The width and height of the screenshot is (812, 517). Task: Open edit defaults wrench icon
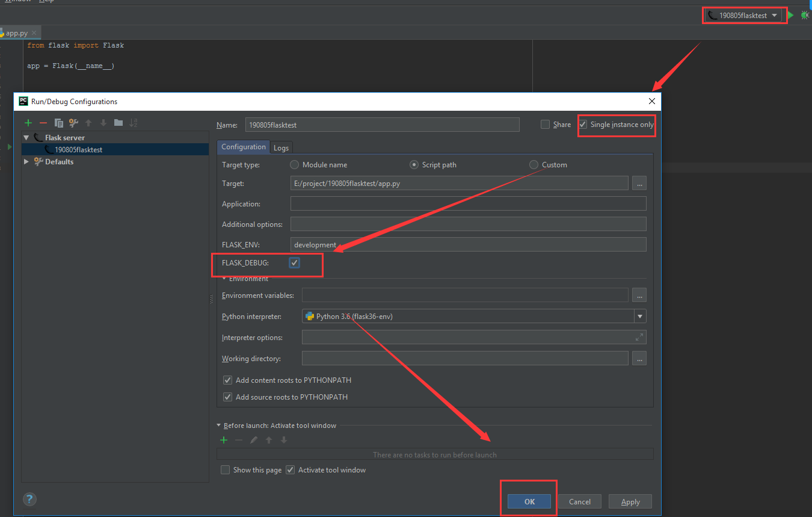click(x=73, y=123)
